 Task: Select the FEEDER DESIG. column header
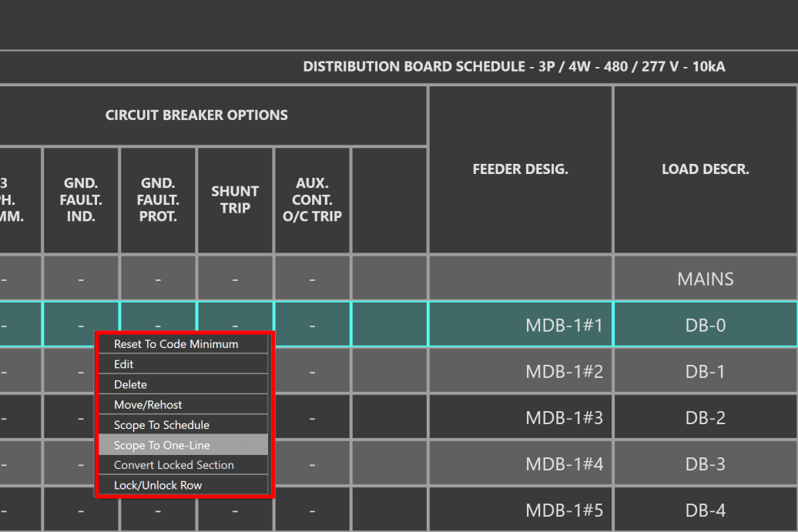pos(520,169)
